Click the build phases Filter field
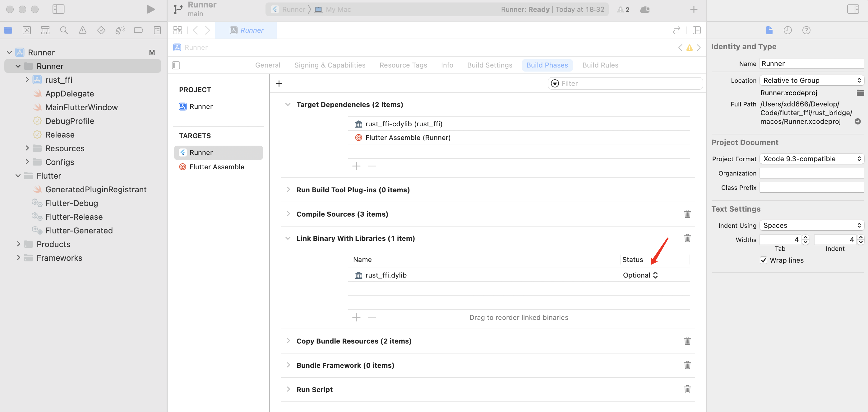 [x=630, y=83]
